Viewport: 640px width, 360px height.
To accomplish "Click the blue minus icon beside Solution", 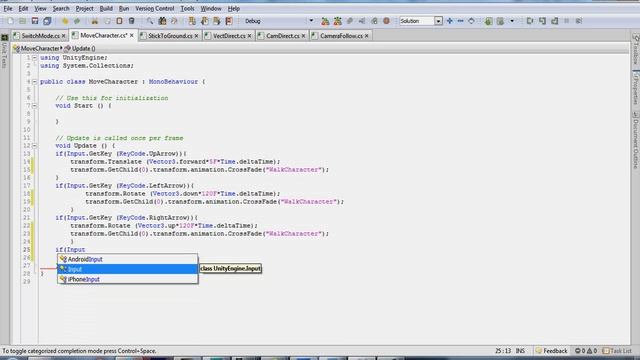I will coord(460,21).
